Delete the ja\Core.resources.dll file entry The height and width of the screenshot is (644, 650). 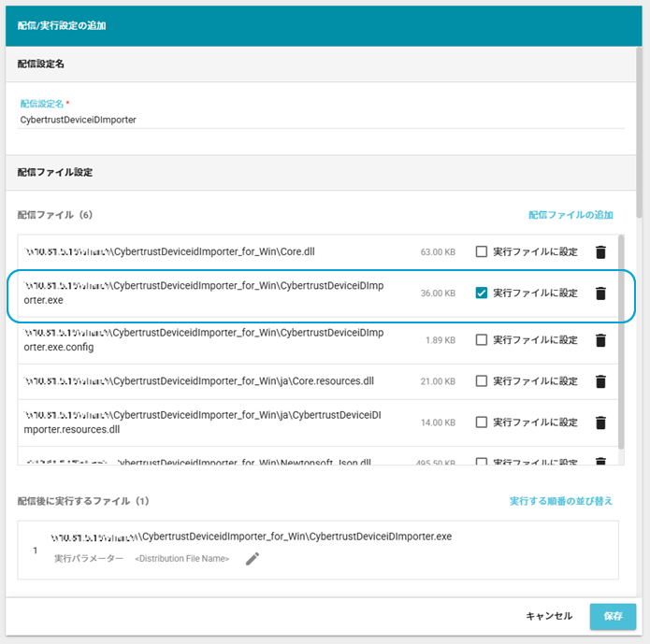click(x=600, y=381)
